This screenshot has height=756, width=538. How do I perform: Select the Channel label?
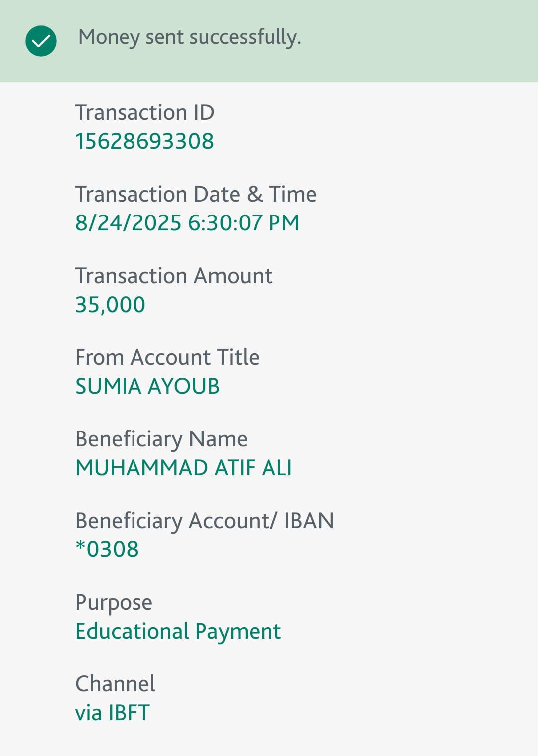(115, 684)
